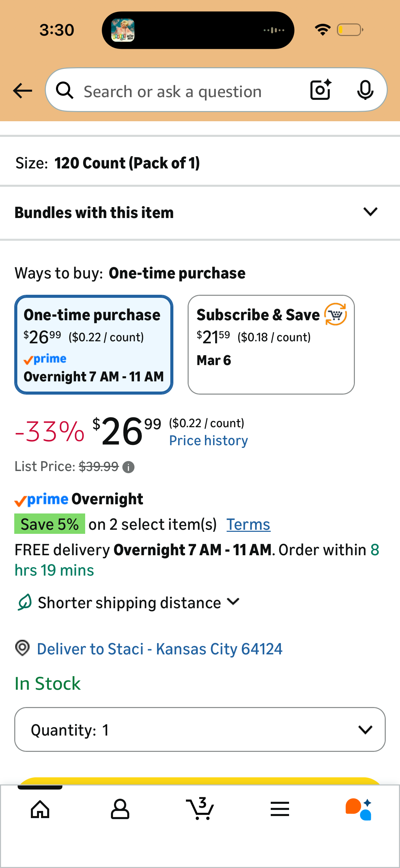Open the Home tab icon
The image size is (400, 868).
coord(40,810)
